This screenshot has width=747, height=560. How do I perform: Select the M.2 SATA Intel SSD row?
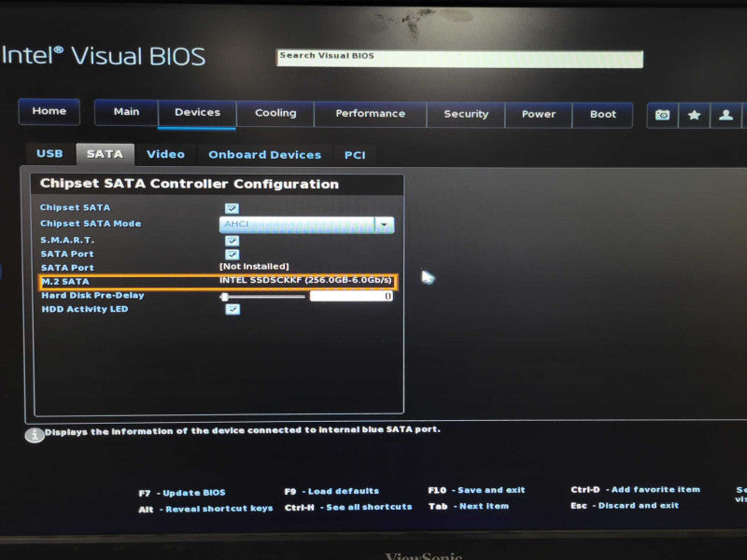point(218,281)
